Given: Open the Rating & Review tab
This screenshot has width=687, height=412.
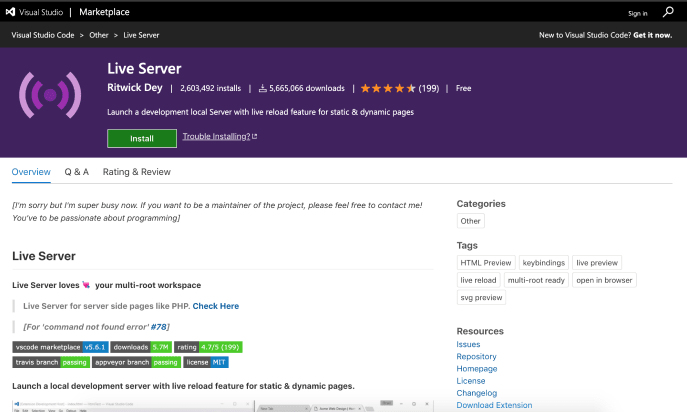Looking at the screenshot, I should point(137,172).
